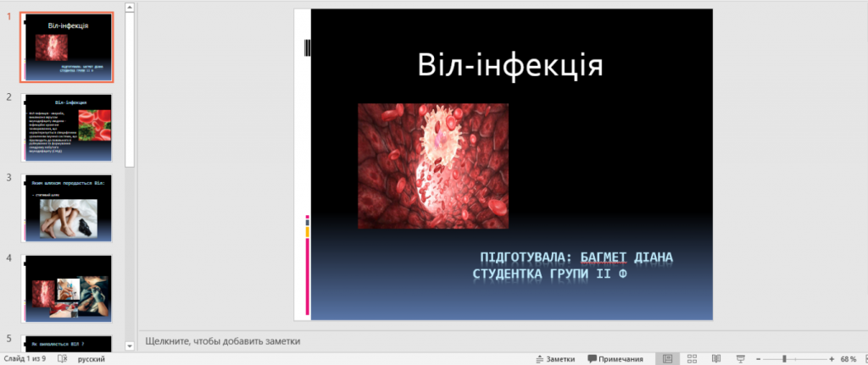
Task: Open Slide Sorter view
Action: [x=692, y=359]
